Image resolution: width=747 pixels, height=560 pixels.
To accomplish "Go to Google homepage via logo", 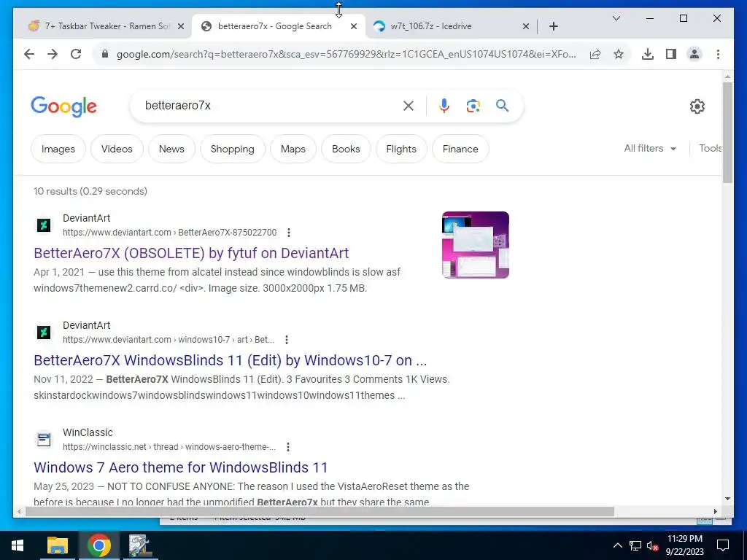I will click(64, 106).
